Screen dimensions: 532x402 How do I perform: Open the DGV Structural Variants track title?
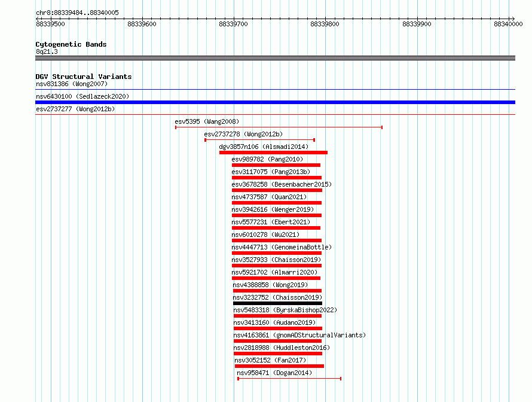click(x=84, y=77)
